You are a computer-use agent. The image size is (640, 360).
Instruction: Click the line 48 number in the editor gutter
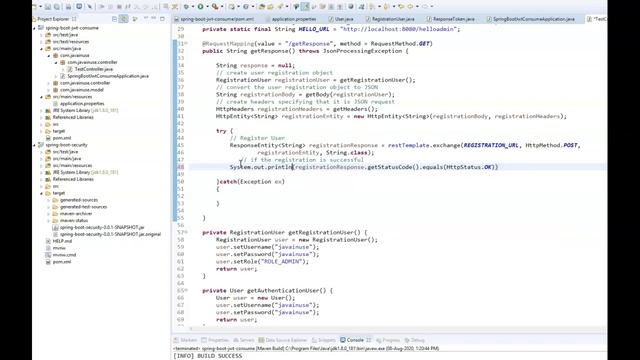tap(181, 167)
